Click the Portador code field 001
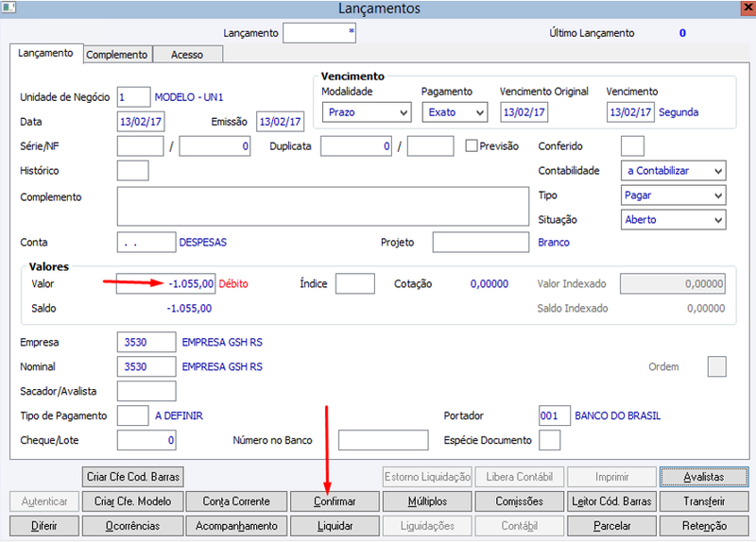The height and width of the screenshot is (542, 756). point(555,415)
